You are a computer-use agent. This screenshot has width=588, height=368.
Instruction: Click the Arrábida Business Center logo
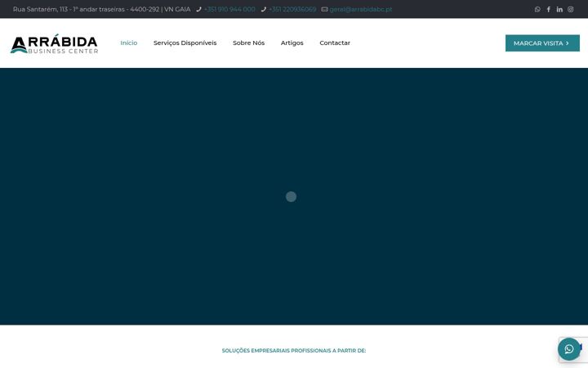54,43
